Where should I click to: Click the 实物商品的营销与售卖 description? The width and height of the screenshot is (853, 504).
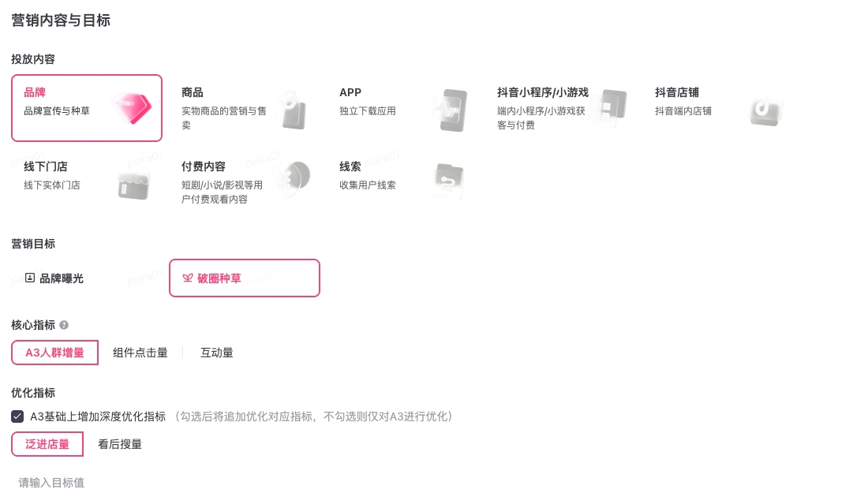[x=223, y=118]
